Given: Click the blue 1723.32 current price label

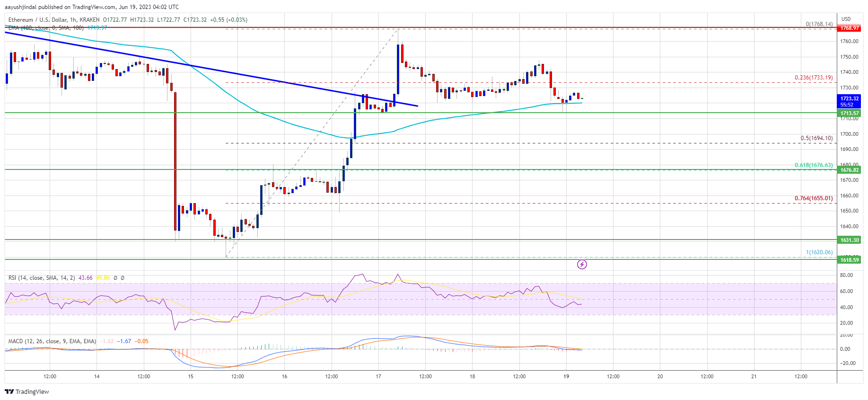Looking at the screenshot, I should click(x=849, y=98).
